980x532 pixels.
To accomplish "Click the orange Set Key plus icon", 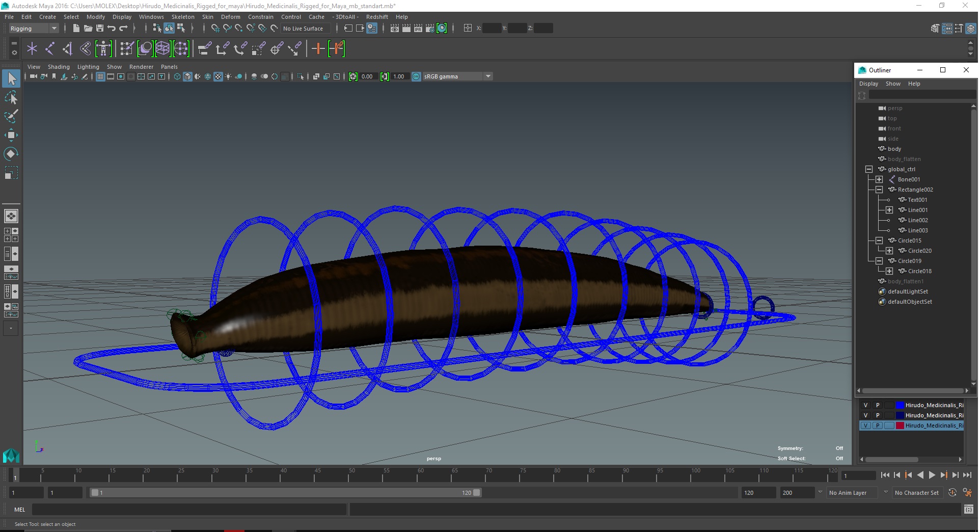I will 318,49.
